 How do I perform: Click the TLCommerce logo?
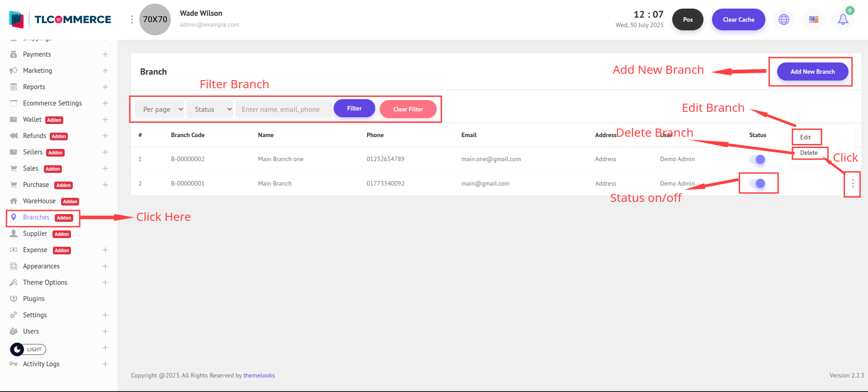point(60,19)
